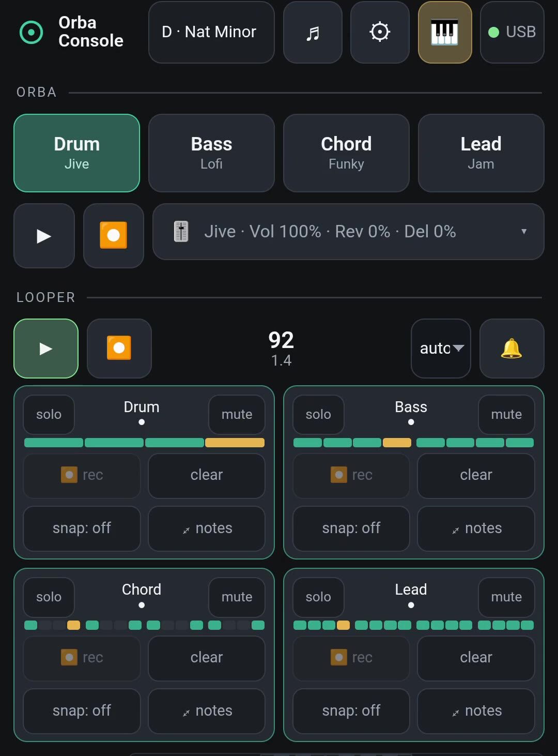The image size is (558, 756).
Task: Toggle snap: off on Chord track
Action: 82,711
